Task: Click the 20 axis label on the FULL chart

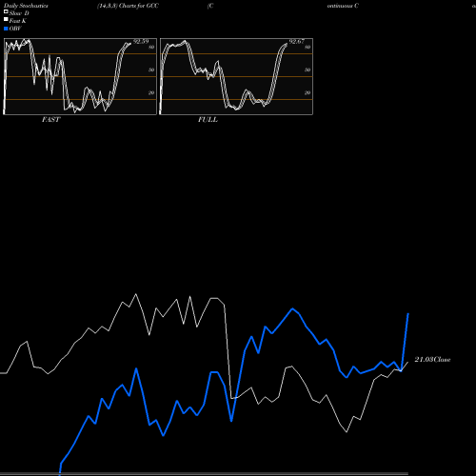Action: tap(307, 93)
